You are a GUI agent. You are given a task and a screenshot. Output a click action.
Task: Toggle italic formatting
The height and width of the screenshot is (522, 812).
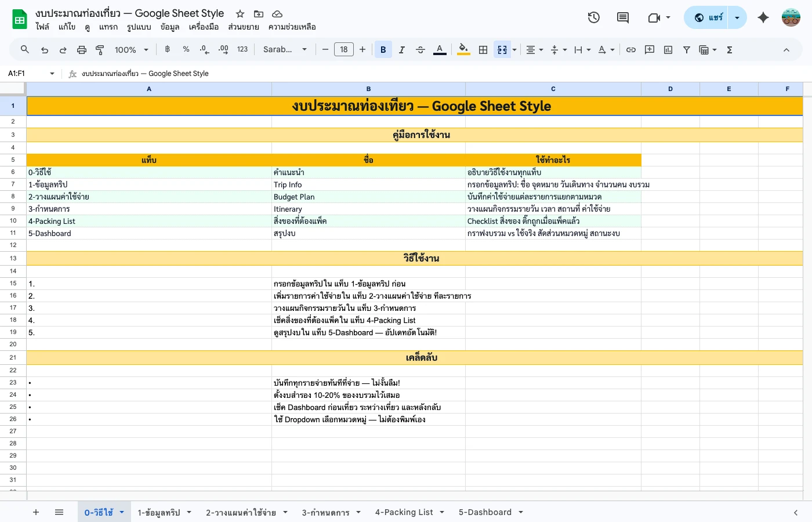pos(401,50)
